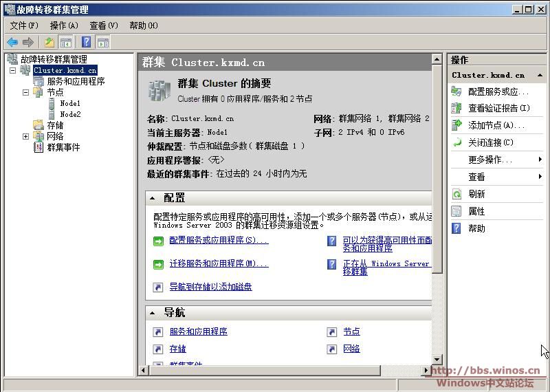Click the Cluster.kxmd.cn cluster icon in tree
The width and height of the screenshot is (550, 392).
coord(25,70)
